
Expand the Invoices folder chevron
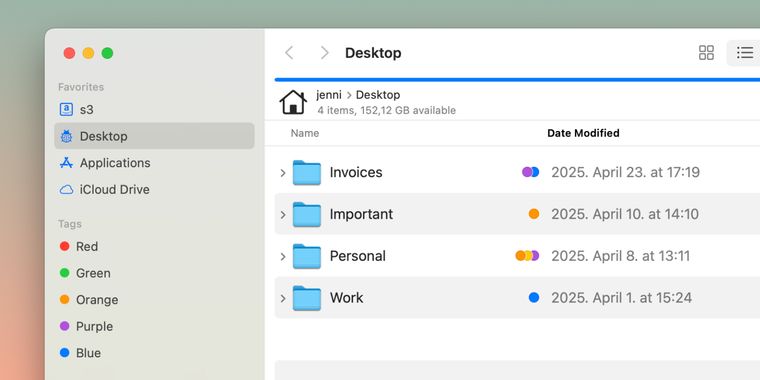coord(283,173)
